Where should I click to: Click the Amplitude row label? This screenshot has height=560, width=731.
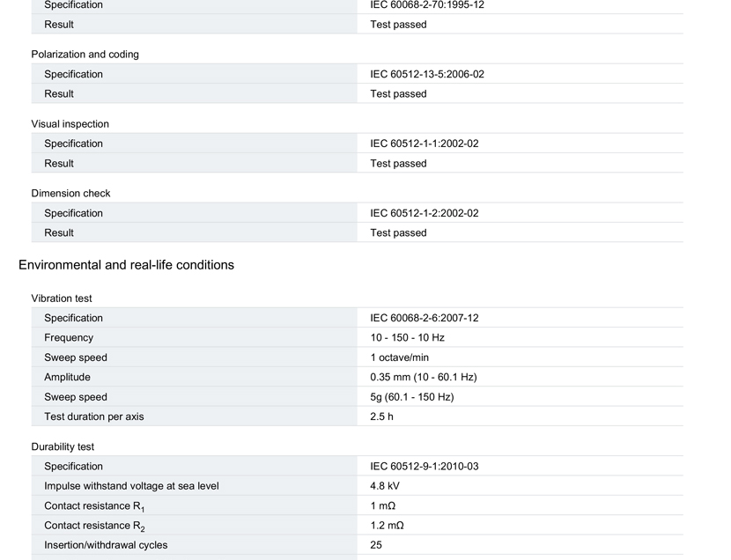click(x=67, y=377)
